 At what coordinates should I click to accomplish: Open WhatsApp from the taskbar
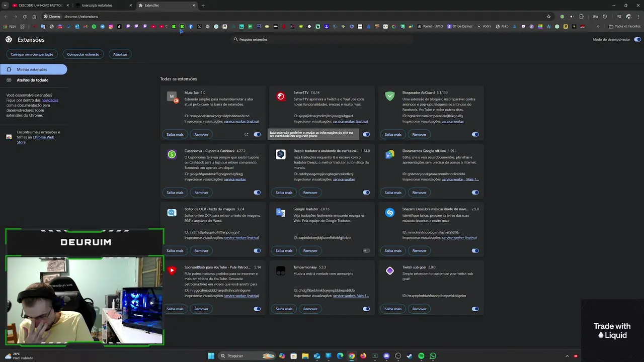click(433, 356)
